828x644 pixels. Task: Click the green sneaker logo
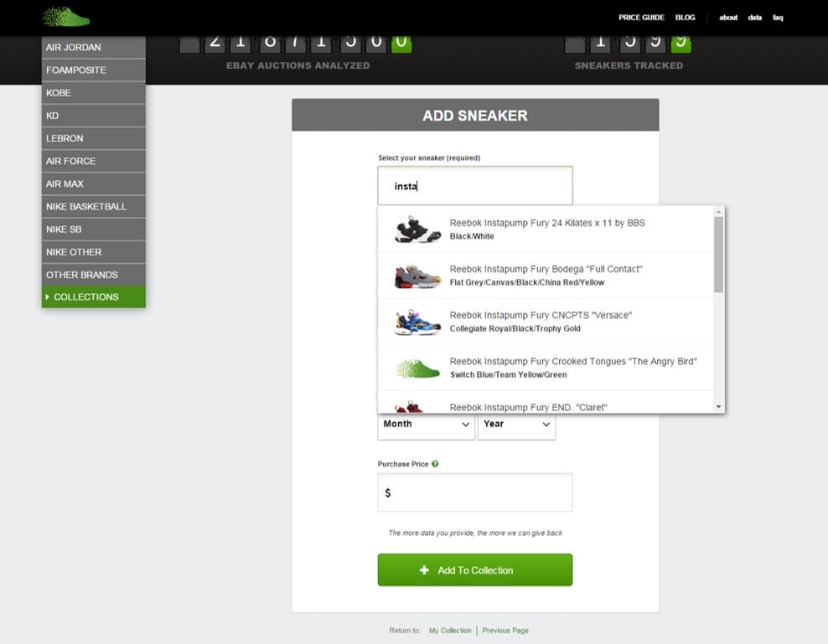click(x=66, y=17)
